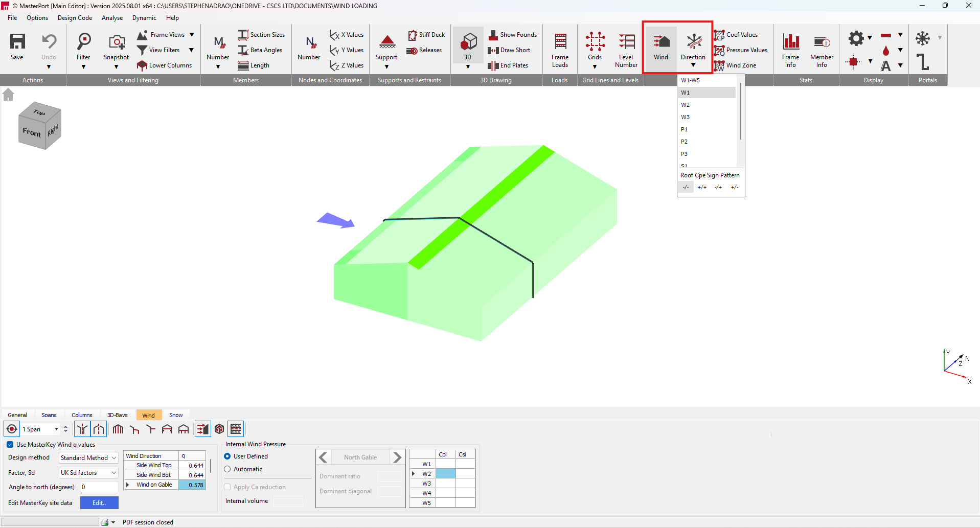
Task: Switch to the Columns tab
Action: coord(82,415)
